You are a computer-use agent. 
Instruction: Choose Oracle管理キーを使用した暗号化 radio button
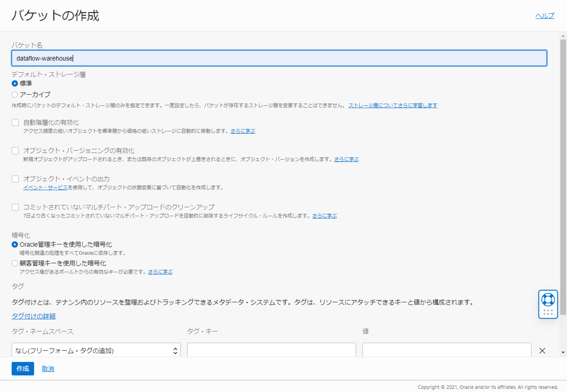point(15,244)
